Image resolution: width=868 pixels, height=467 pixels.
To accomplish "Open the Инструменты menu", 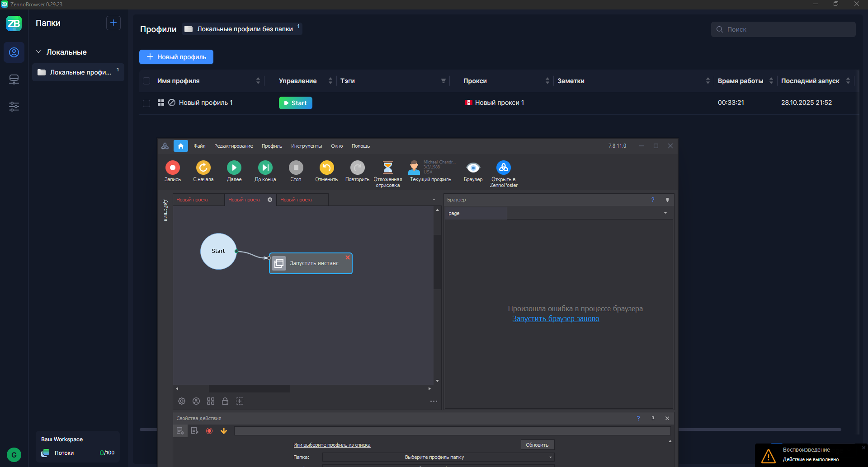I will 306,146.
